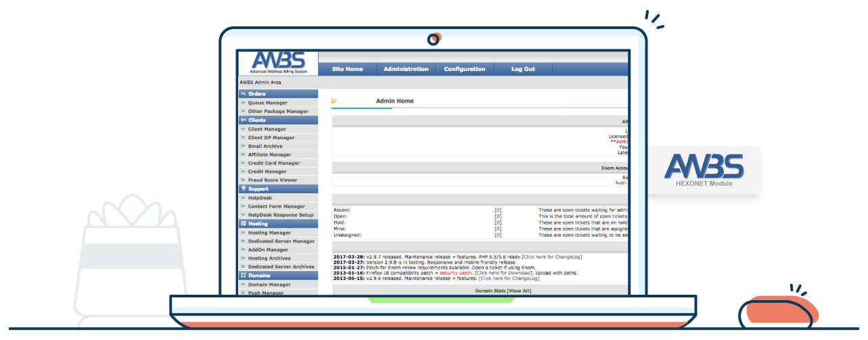Screen dimensions: 868x340
Task: Click the Hosting section header icon
Action: click(x=243, y=224)
